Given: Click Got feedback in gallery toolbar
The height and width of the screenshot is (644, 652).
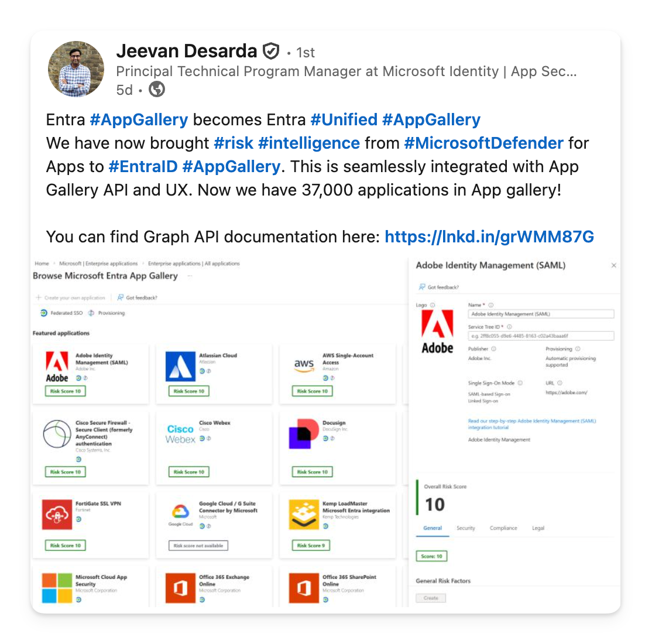Looking at the screenshot, I should click(137, 297).
